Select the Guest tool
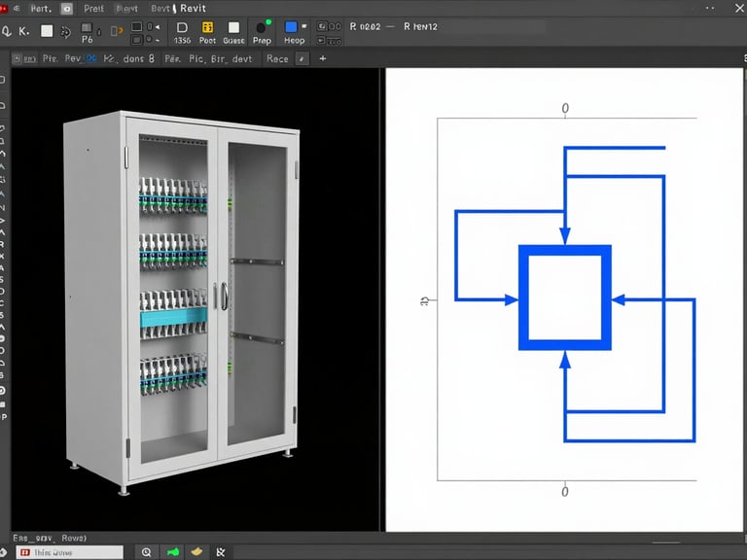 (x=233, y=33)
